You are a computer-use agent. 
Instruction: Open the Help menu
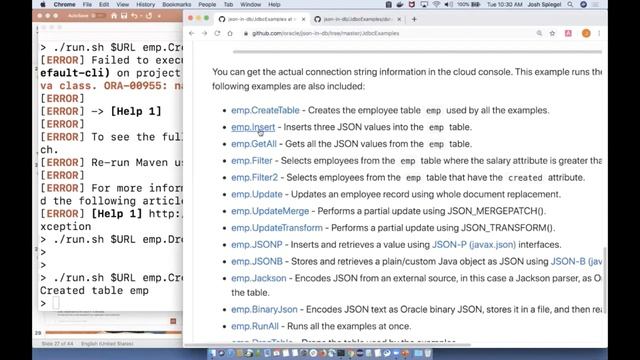pos(274,4)
